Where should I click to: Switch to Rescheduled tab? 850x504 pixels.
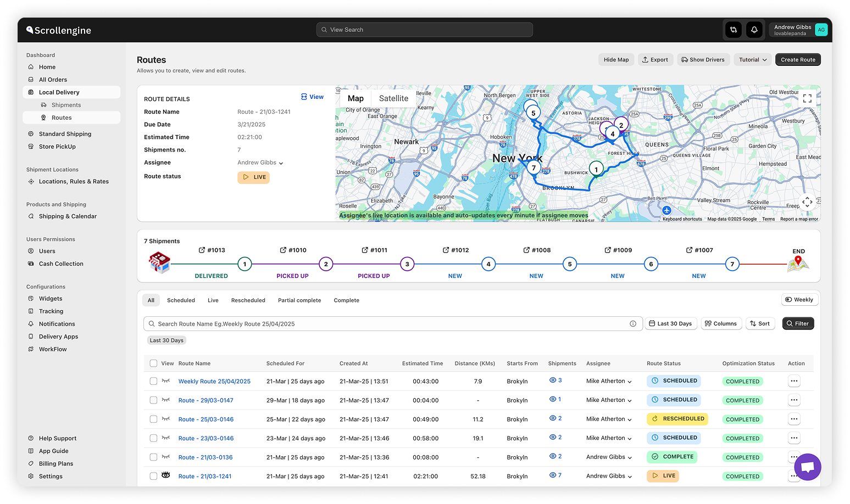[248, 300]
